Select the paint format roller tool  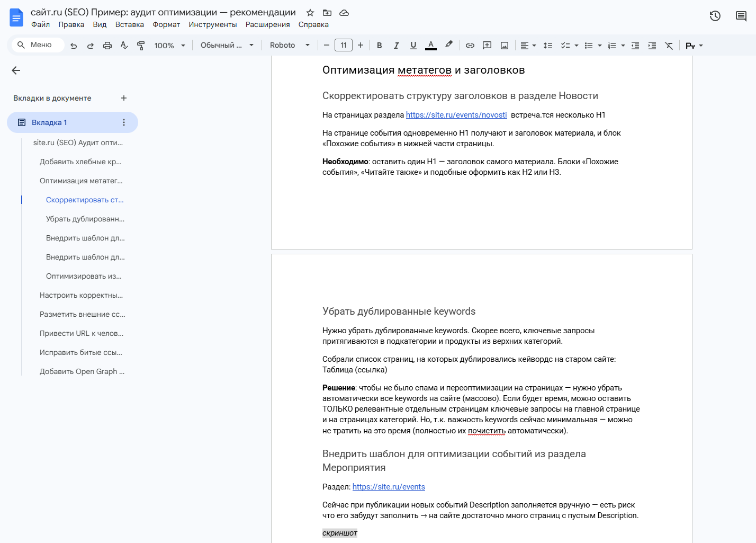click(141, 46)
